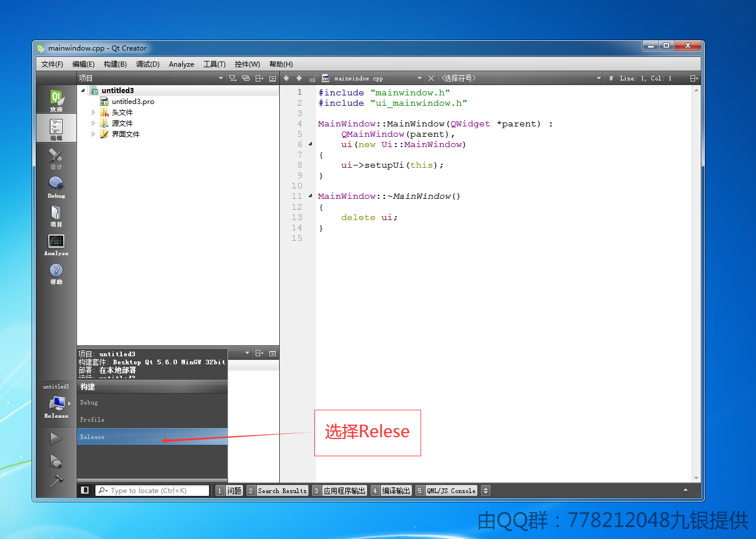Screen dimensions: 756x539
Task: Click the # encoding indicator in editor toolbar
Action: click(611, 78)
